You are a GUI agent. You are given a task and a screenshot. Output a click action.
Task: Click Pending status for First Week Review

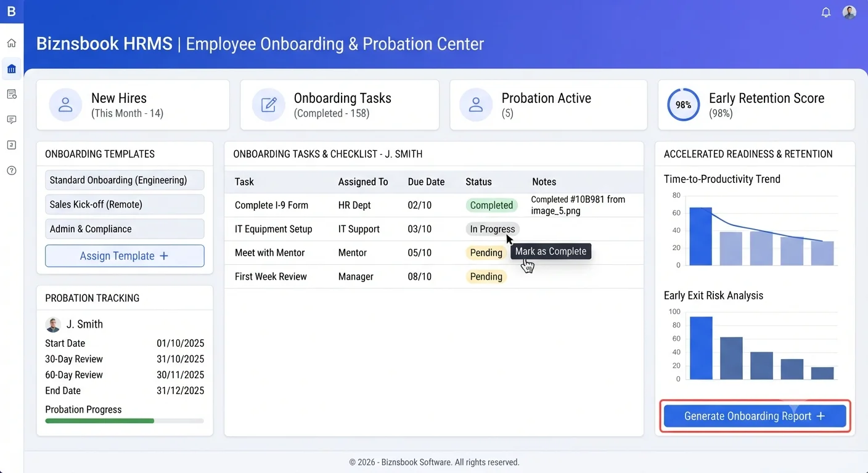coord(486,277)
